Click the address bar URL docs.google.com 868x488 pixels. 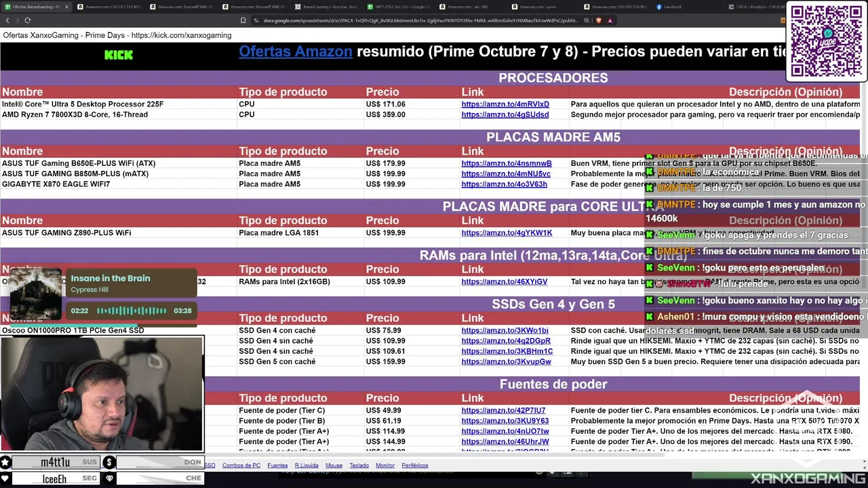pos(420,20)
